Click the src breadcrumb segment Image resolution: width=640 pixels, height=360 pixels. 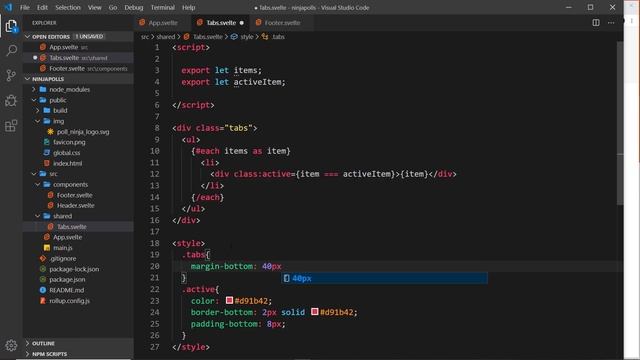pyautogui.click(x=145, y=37)
